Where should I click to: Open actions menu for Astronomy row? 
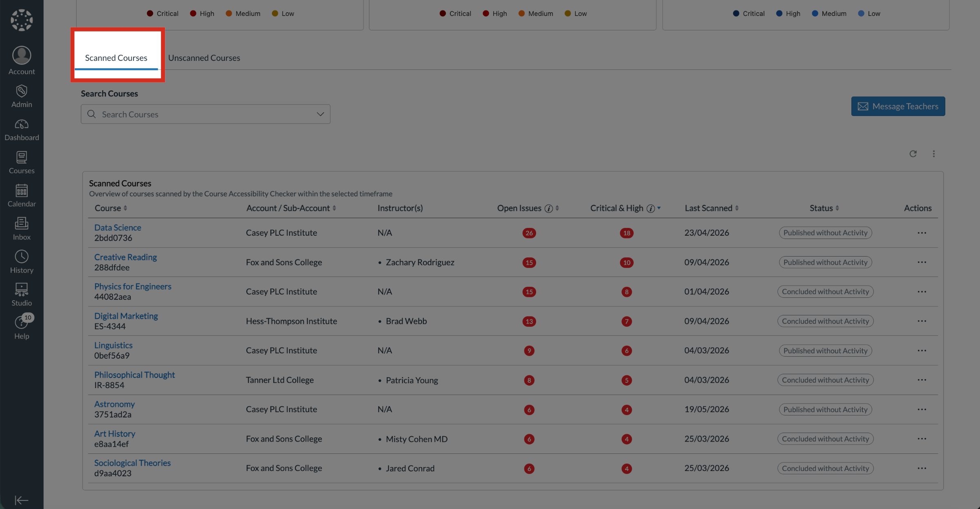click(x=922, y=409)
